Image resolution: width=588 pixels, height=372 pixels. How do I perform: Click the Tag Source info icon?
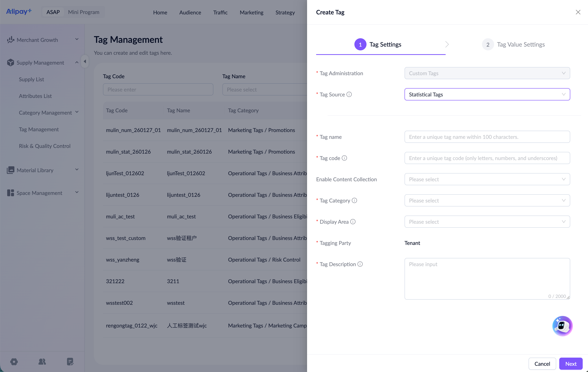(x=349, y=94)
